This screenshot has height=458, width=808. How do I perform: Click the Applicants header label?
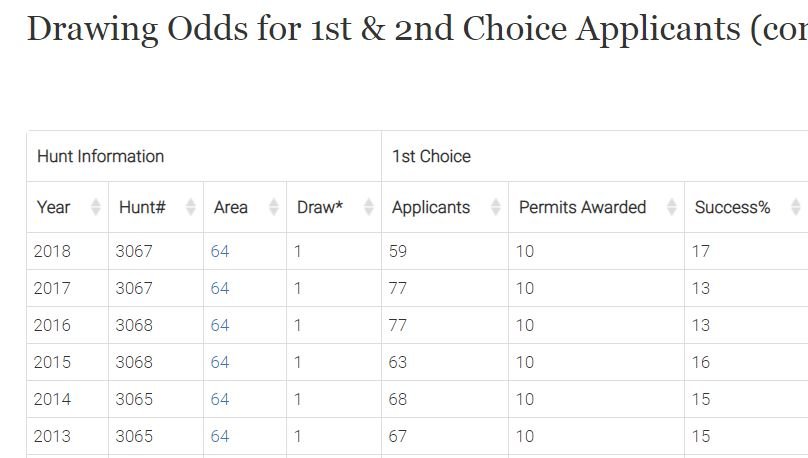(431, 207)
